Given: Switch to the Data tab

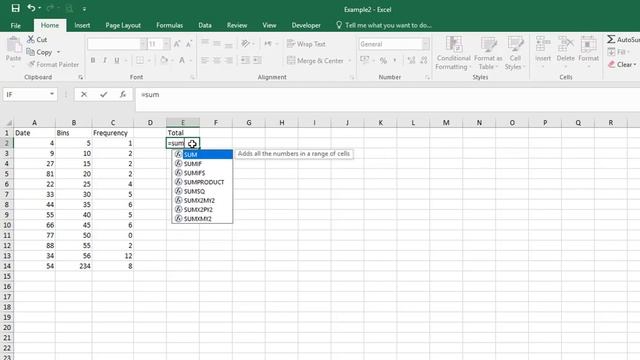Looking at the screenshot, I should (x=205, y=25).
